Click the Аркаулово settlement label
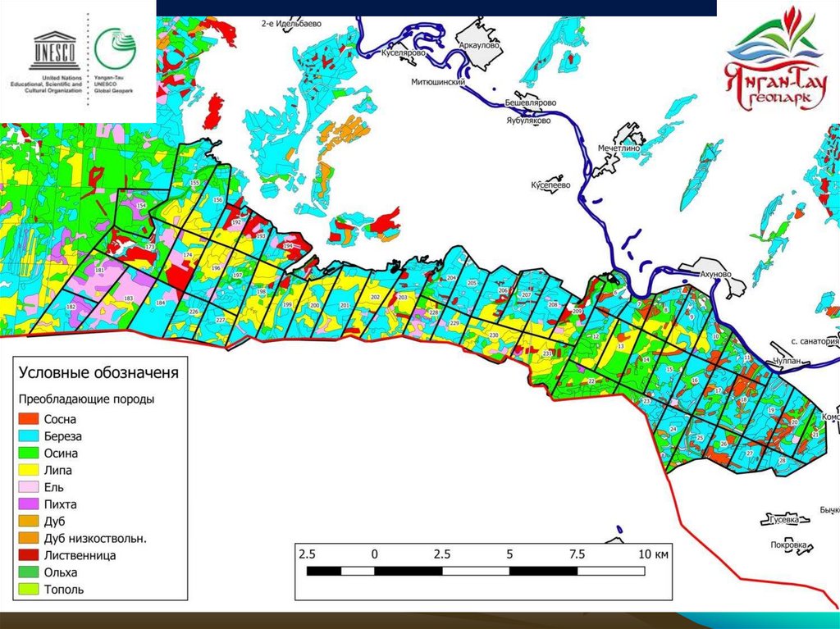The width and height of the screenshot is (840, 629). [481, 46]
